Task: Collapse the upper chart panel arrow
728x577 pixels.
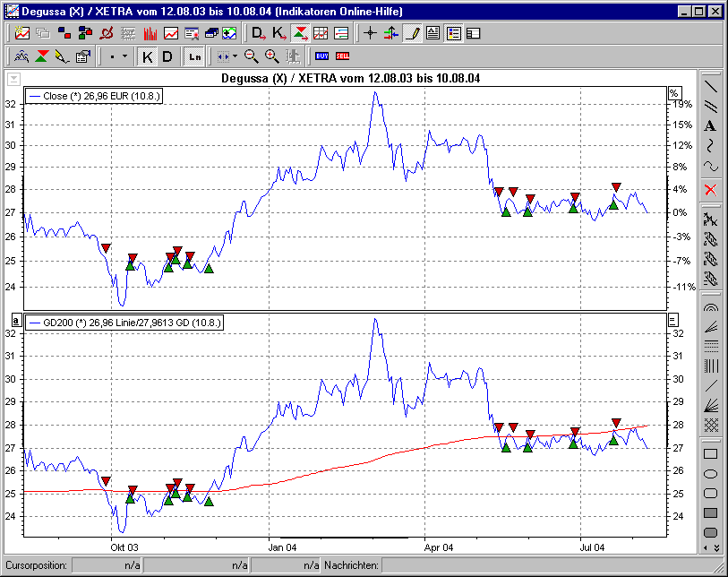Action: (13, 79)
